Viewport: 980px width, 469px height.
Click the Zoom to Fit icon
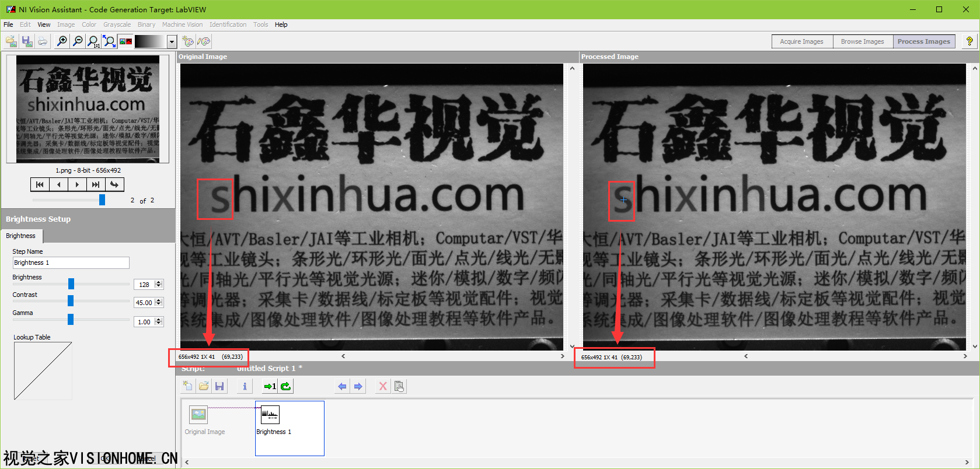tap(109, 41)
